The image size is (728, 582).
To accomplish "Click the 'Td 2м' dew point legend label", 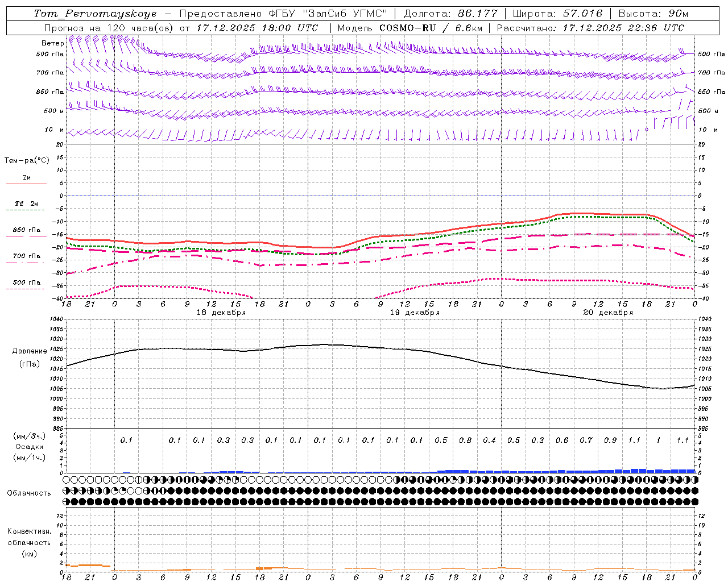I will pyautogui.click(x=27, y=203).
